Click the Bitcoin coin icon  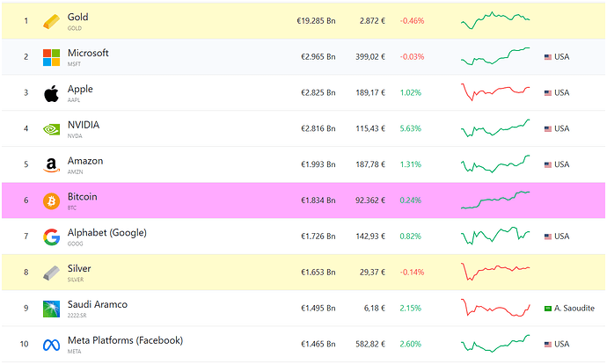click(x=51, y=201)
